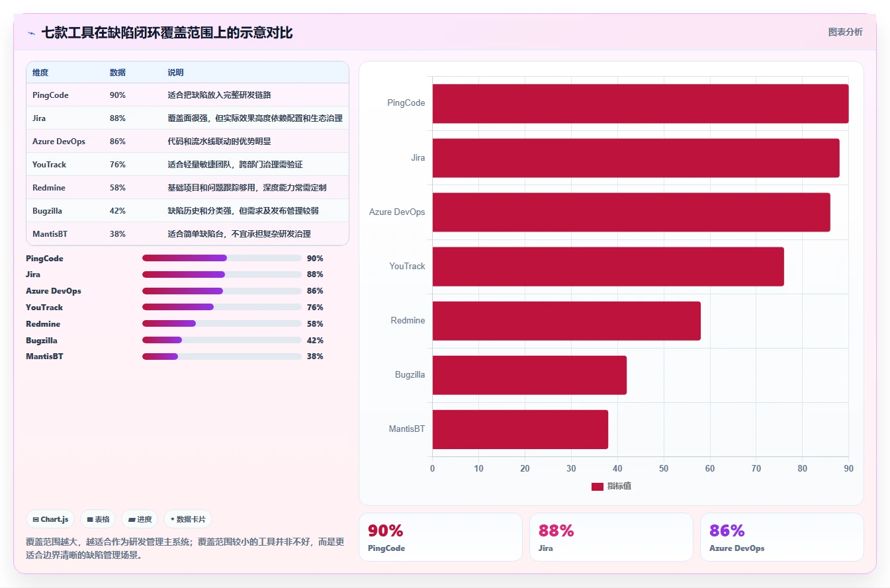Click the Bugzilla label on the chart axis

click(410, 375)
